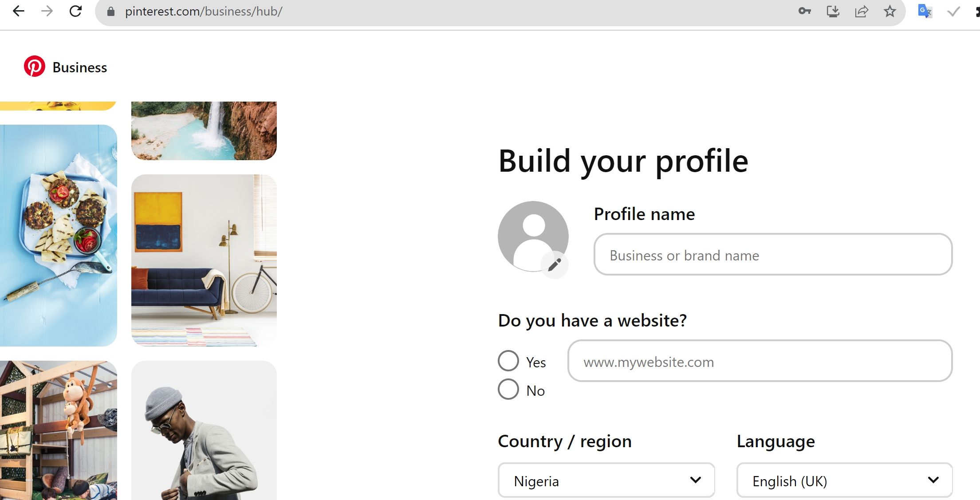The height and width of the screenshot is (500, 980).
Task: Focus the Business or brand name field
Action: (x=773, y=255)
